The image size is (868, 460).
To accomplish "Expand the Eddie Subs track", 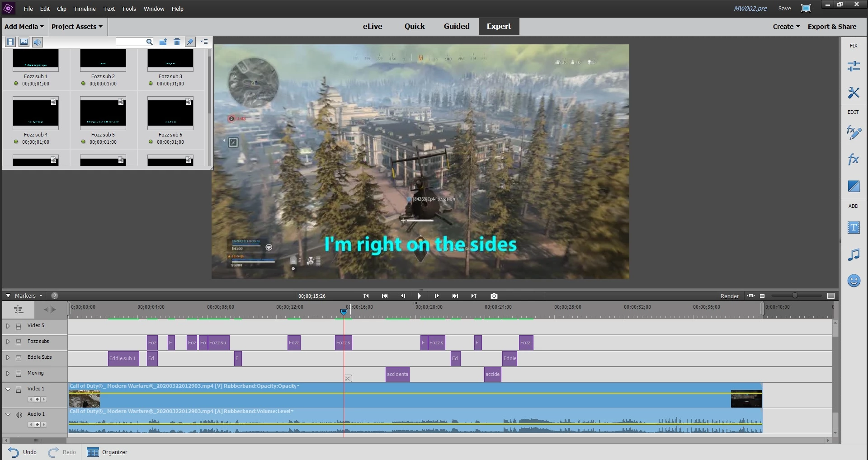I will pyautogui.click(x=8, y=357).
